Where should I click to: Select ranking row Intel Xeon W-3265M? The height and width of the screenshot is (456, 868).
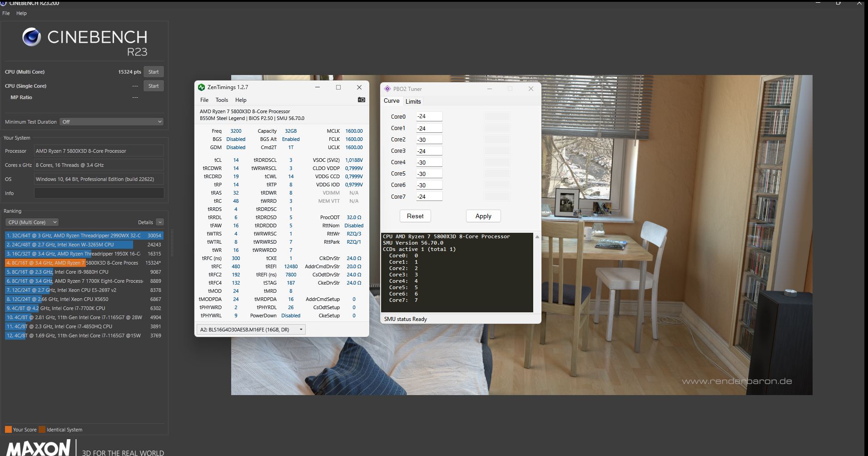[x=84, y=245]
